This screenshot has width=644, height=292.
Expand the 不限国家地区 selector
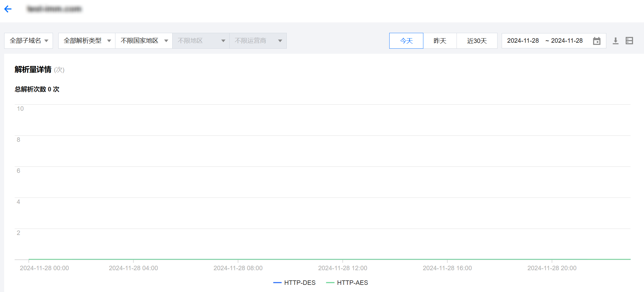[144, 41]
